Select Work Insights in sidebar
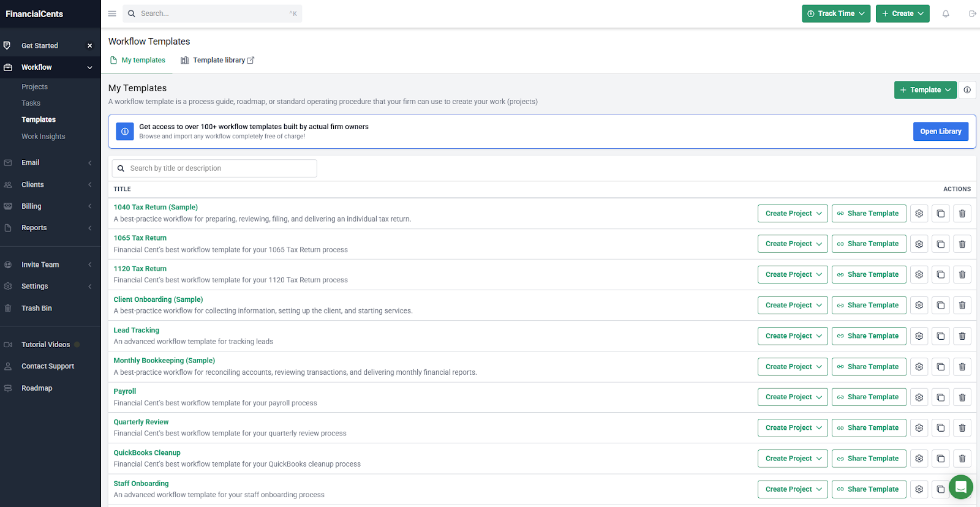This screenshot has width=980, height=507. pyautogui.click(x=43, y=137)
